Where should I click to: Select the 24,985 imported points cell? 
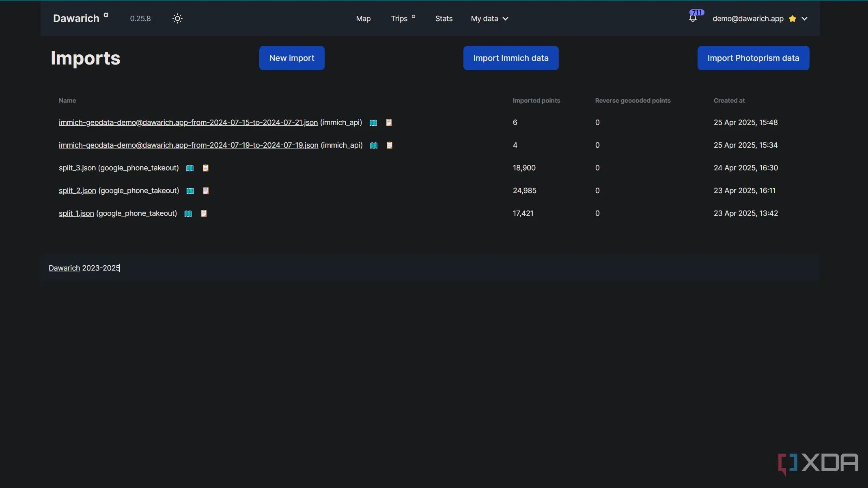click(x=525, y=191)
